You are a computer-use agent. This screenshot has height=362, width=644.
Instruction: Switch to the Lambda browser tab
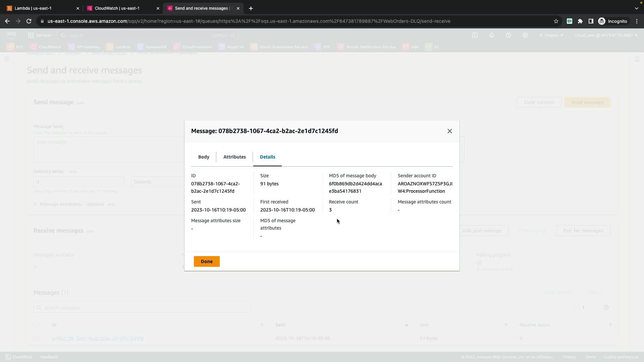point(40,8)
